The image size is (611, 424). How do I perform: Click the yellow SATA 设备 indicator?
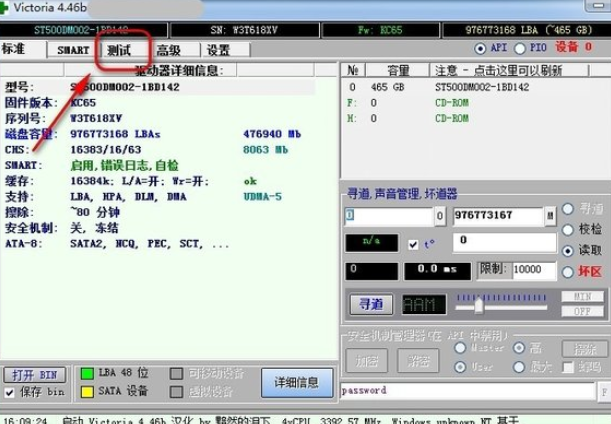[x=86, y=391]
